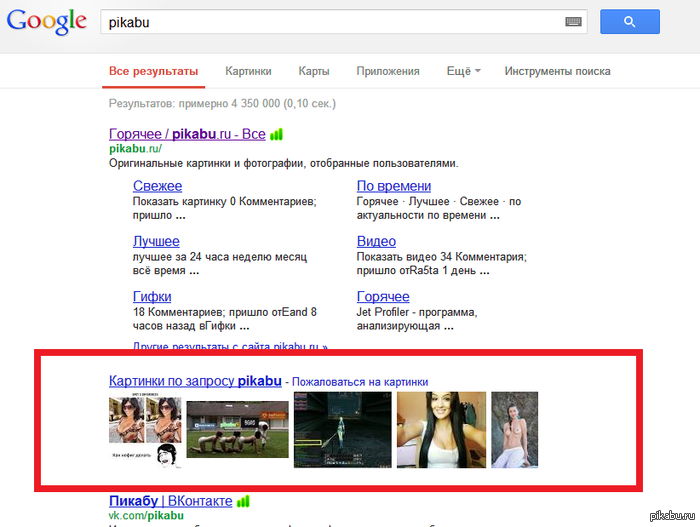Open the dark game screenshot thumbnail
The image size is (700, 527).
pyautogui.click(x=342, y=430)
